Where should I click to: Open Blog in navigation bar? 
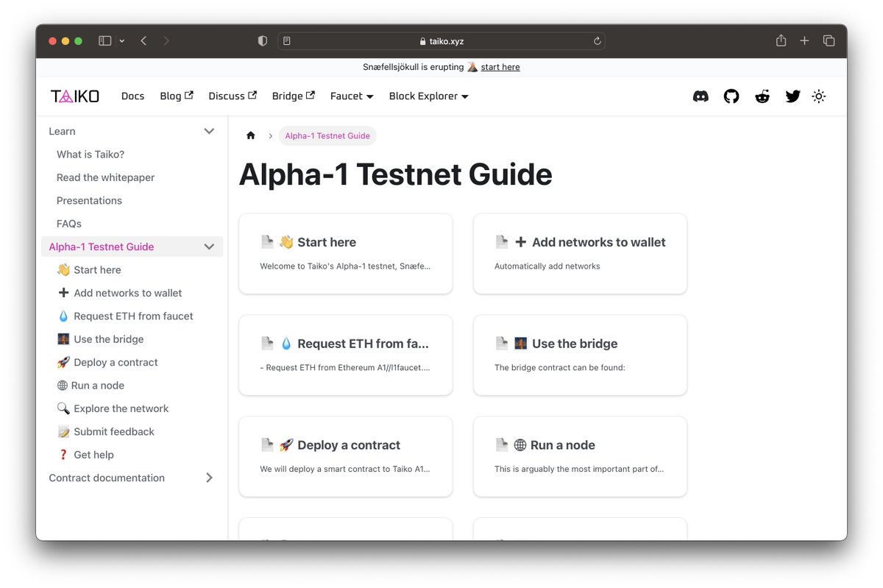[177, 96]
